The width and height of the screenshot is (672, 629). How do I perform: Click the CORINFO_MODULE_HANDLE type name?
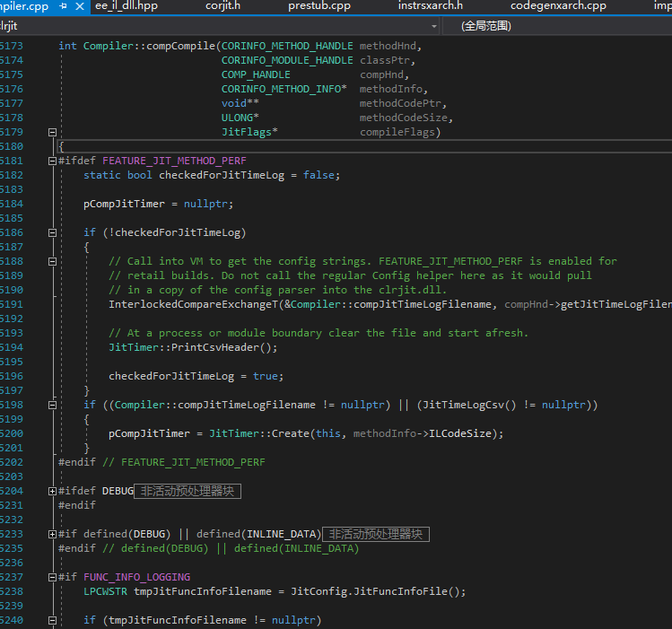coord(287,60)
